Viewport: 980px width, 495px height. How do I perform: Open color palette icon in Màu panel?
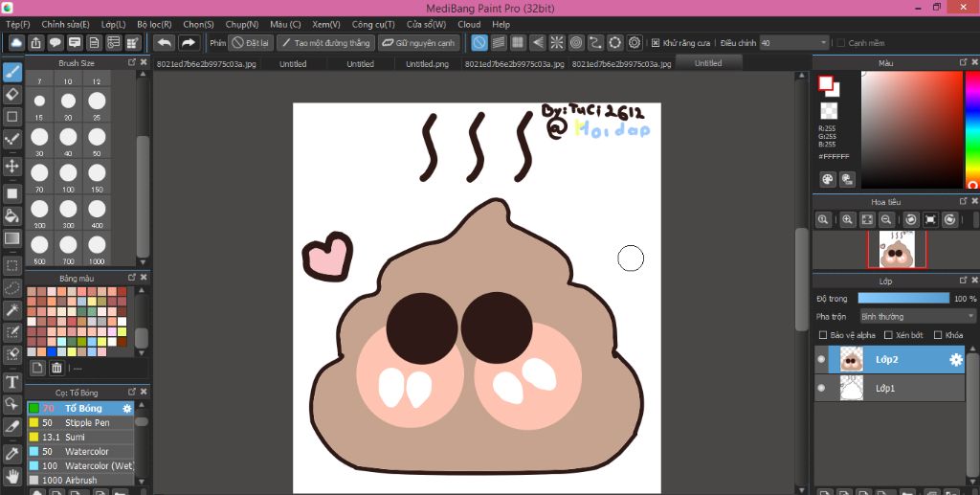828,179
